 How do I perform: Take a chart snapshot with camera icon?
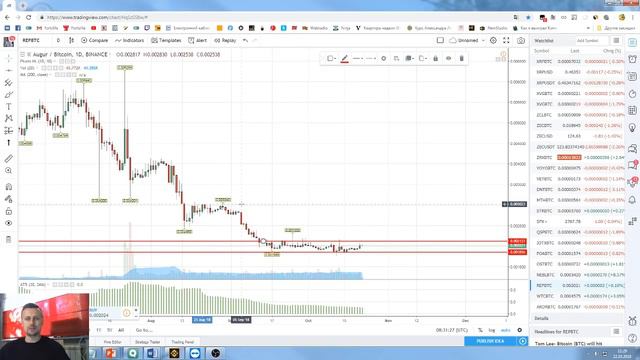(521, 40)
